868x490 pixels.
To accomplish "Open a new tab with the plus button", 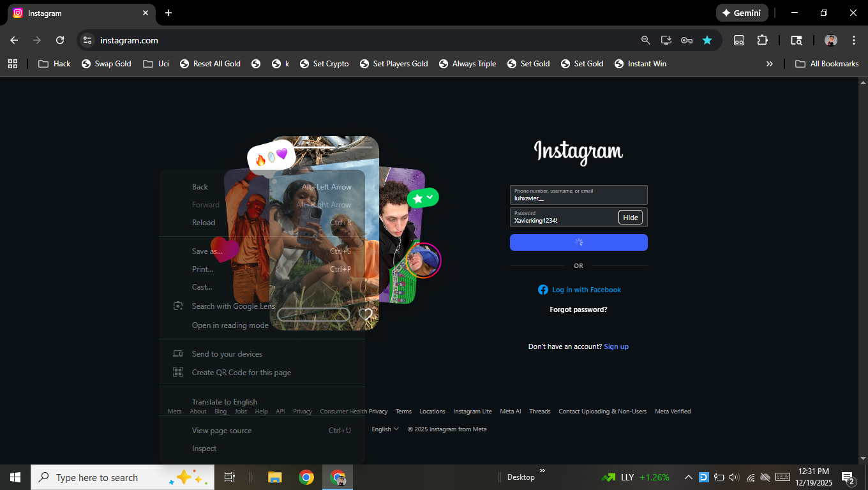I will (168, 13).
